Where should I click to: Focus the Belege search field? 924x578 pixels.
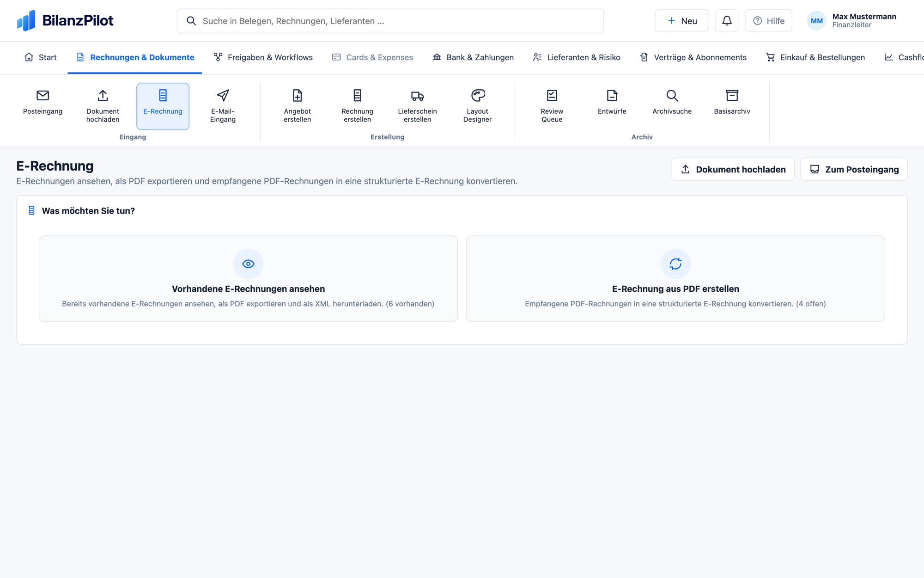[x=390, y=21]
